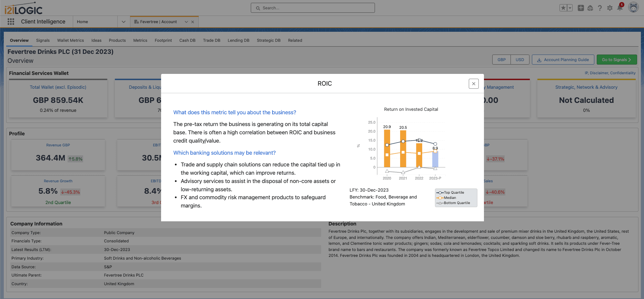This screenshot has height=299, width=644.
Task: Open the Metrics tab
Action: 140,40
